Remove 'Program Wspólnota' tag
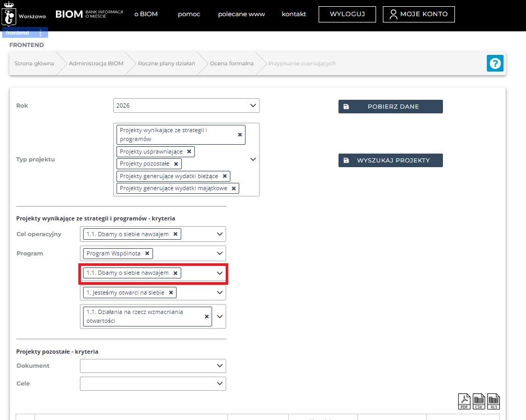 (147, 253)
